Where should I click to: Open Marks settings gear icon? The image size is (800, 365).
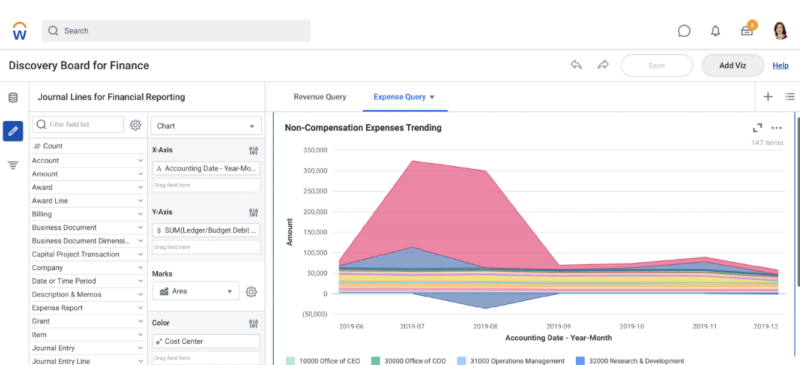point(251,291)
